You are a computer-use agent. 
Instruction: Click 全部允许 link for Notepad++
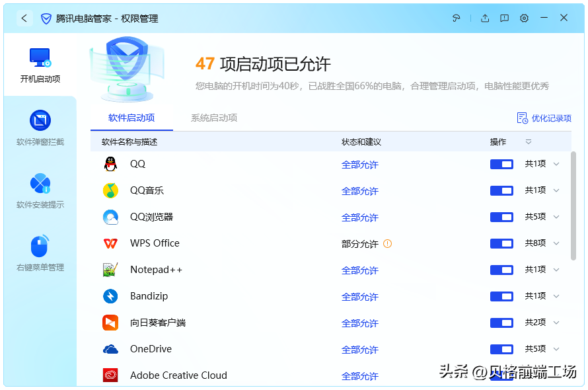[x=359, y=270]
